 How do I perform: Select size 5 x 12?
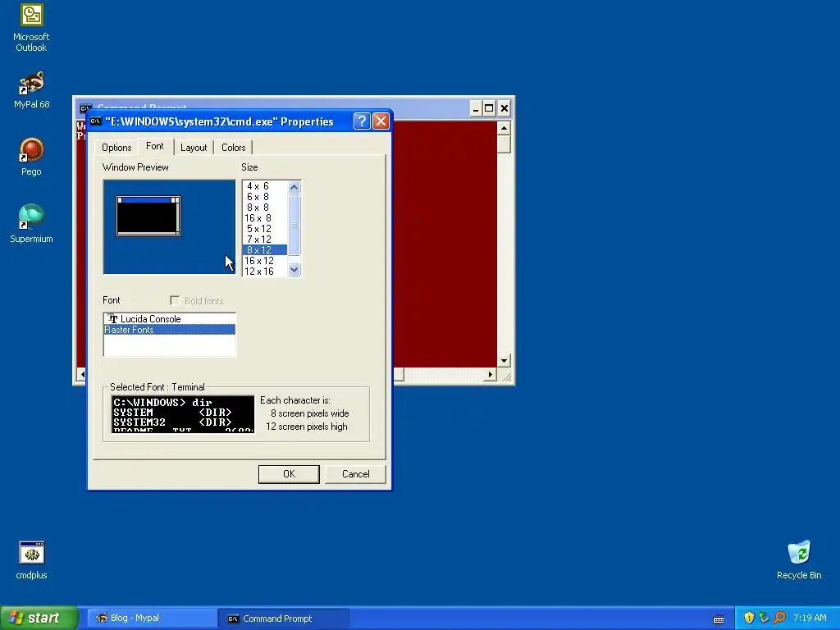[265, 229]
